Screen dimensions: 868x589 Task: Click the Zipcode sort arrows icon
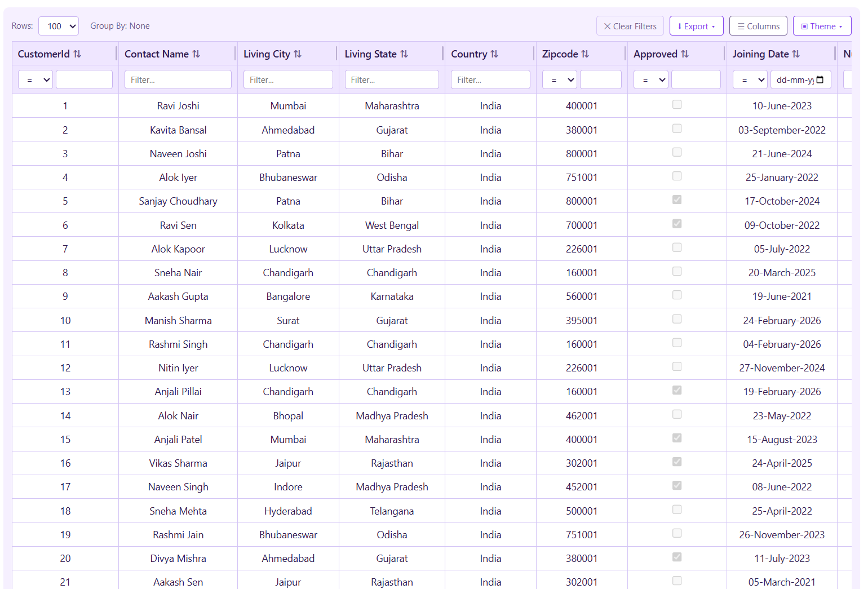(585, 54)
